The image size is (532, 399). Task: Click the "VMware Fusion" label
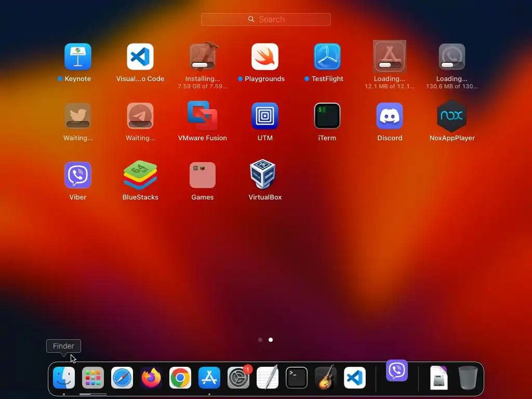[x=203, y=138]
